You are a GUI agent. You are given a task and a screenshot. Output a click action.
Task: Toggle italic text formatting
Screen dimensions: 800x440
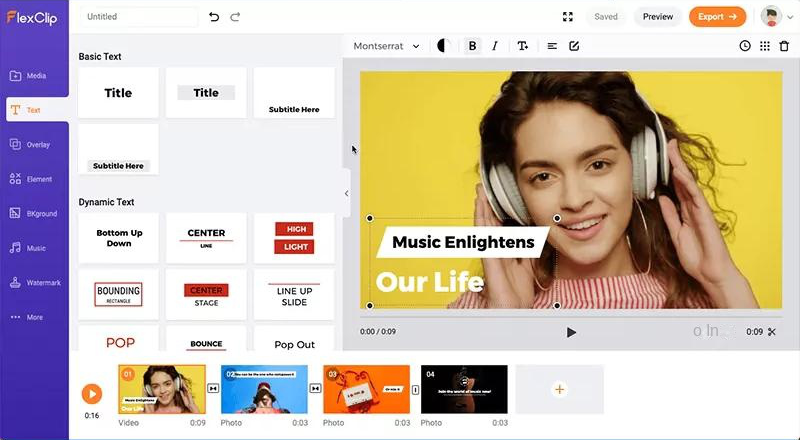point(495,46)
